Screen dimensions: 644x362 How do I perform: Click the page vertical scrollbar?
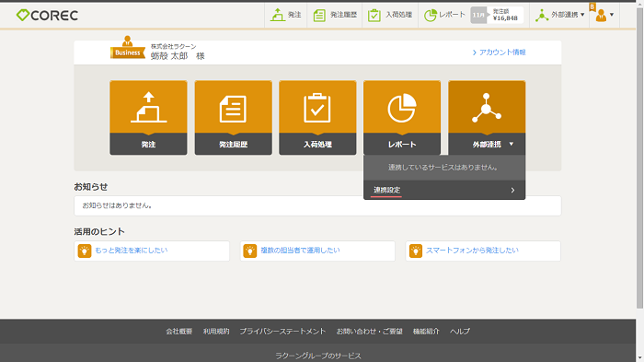(x=640, y=157)
